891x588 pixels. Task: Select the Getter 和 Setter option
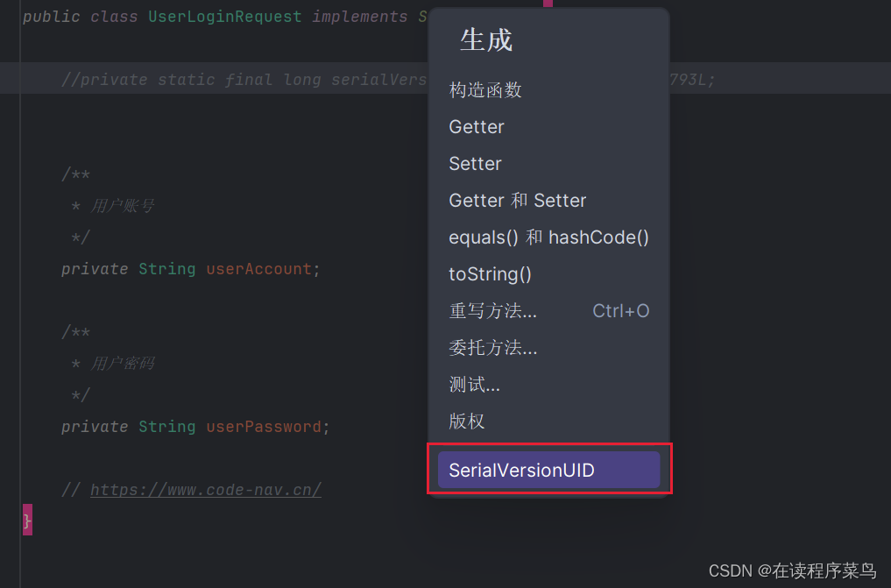click(517, 200)
